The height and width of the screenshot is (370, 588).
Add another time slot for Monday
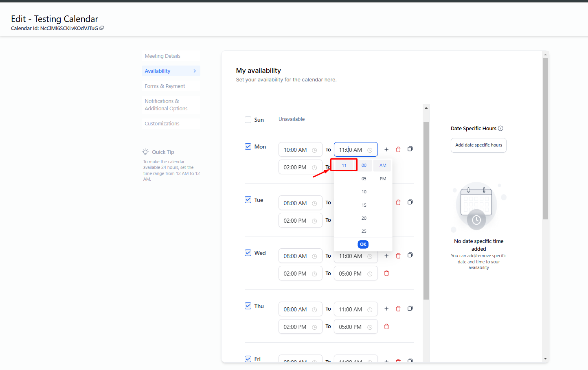click(386, 150)
